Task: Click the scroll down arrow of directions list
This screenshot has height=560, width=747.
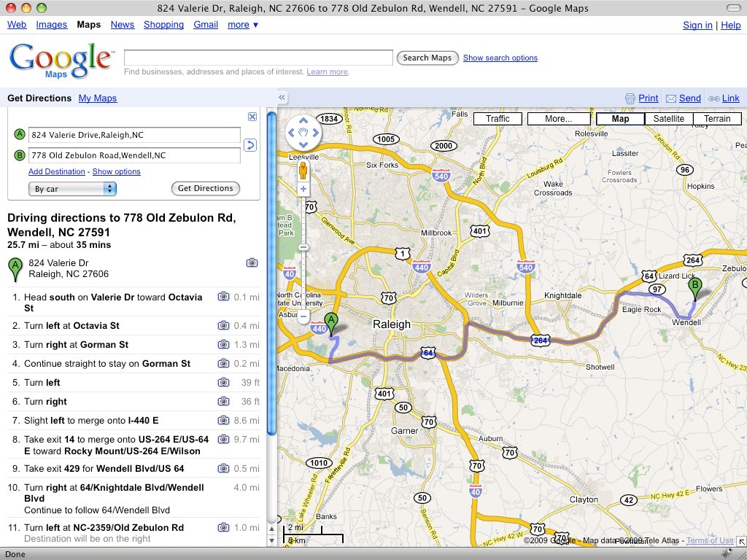Action: (x=271, y=540)
